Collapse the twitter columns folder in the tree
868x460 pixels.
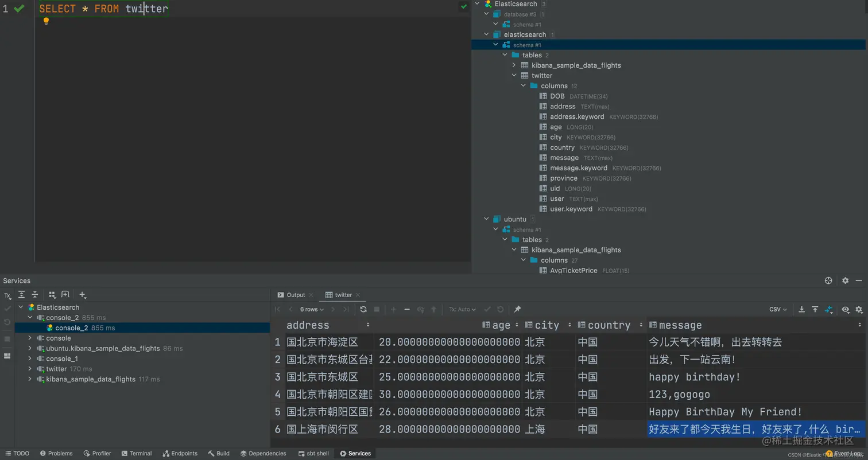(x=523, y=85)
